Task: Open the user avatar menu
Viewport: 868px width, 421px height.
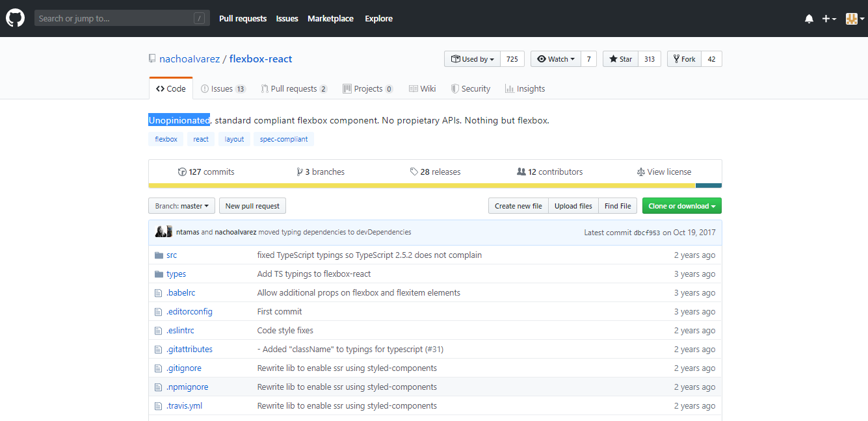Action: 854,19
